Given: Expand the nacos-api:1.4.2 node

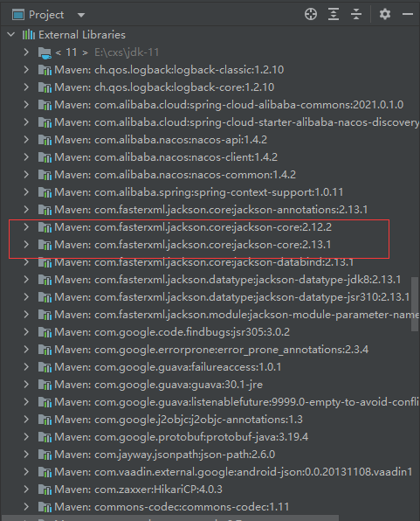Looking at the screenshot, I should [26, 140].
